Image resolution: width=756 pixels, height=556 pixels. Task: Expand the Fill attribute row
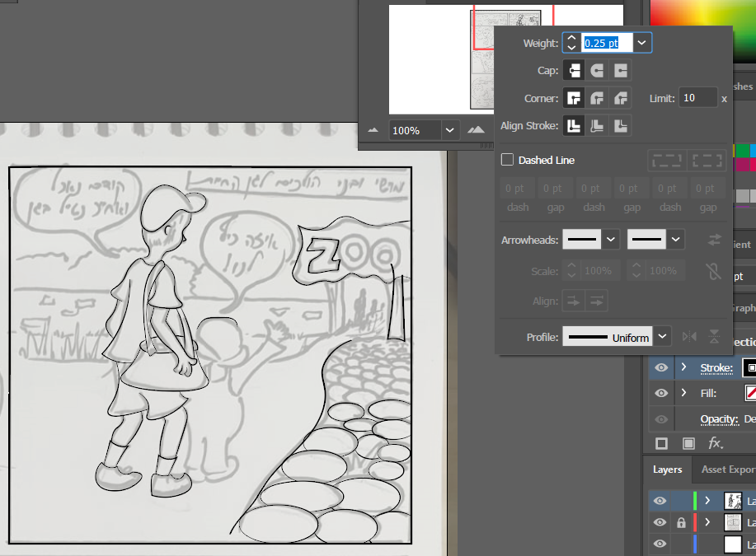(683, 394)
